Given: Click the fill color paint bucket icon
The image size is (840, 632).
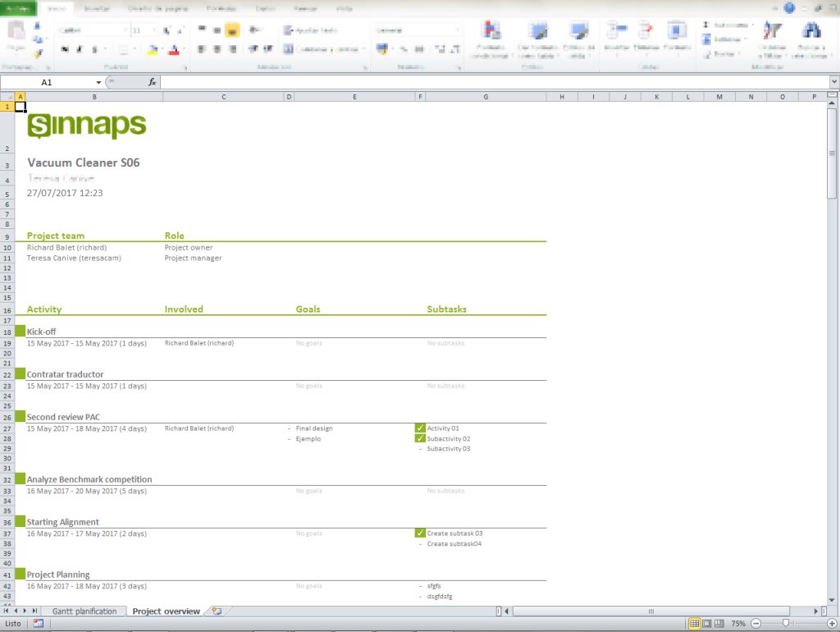Looking at the screenshot, I should [153, 50].
